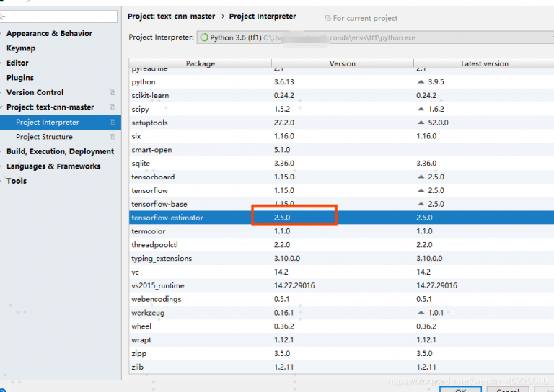Click the upgrade arrow for werkzeug

[421, 313]
